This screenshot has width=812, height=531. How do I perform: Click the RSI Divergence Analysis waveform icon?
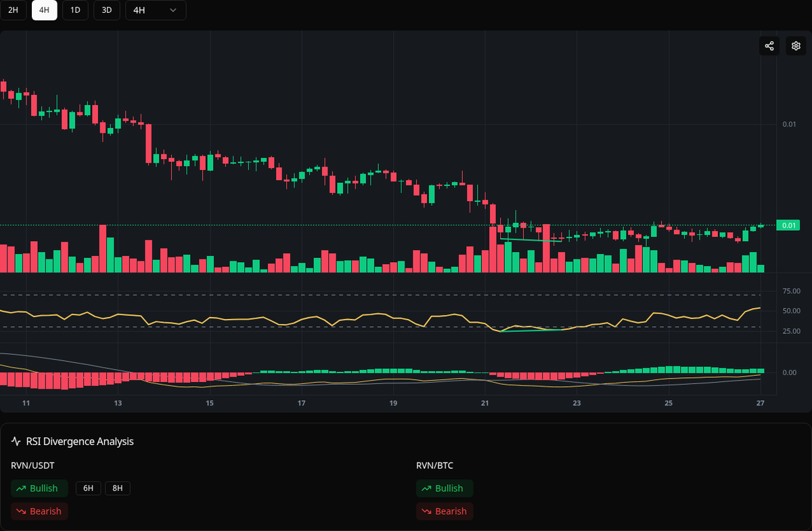pos(16,441)
